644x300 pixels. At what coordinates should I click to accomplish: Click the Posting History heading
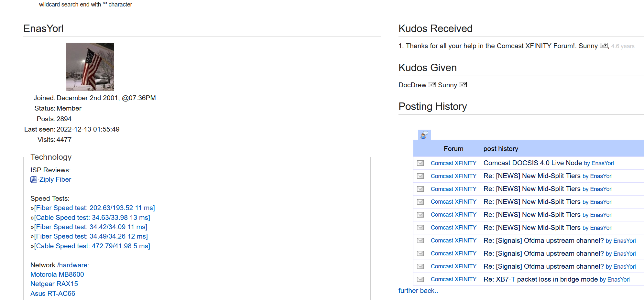tap(432, 106)
